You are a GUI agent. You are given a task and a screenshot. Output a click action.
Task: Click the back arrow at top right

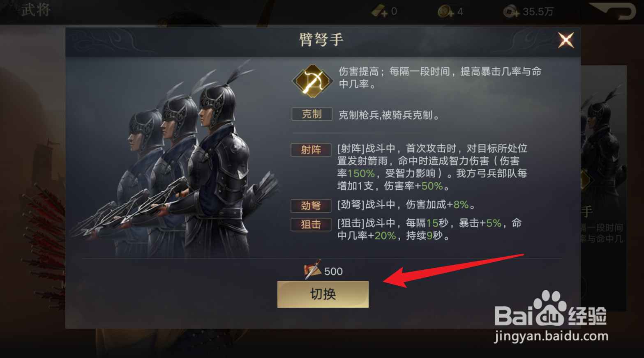[x=613, y=11]
